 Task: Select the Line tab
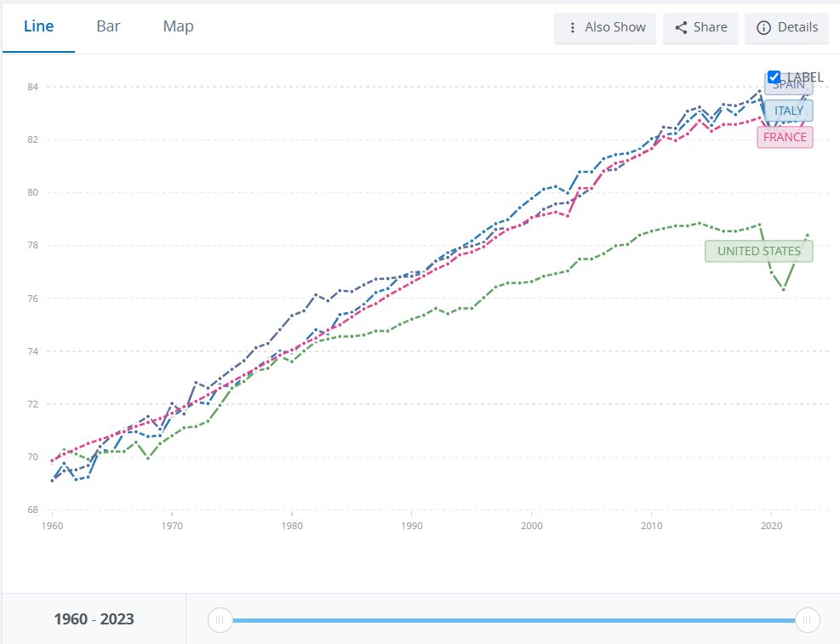38,26
